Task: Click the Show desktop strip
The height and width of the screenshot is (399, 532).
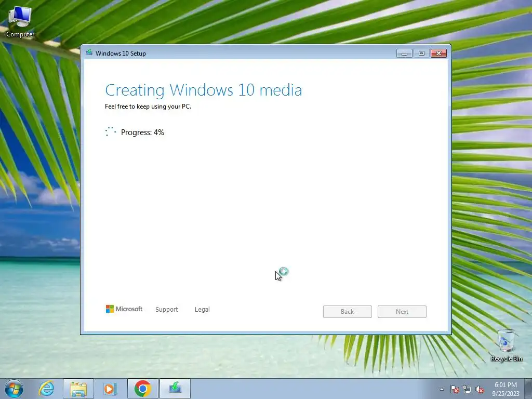Action: point(528,389)
